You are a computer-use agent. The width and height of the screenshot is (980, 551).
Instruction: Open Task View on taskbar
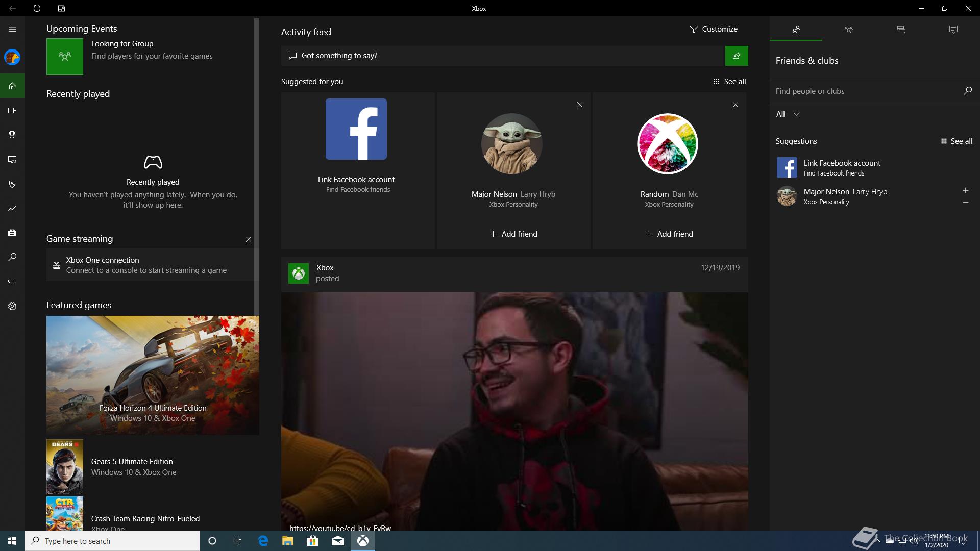point(237,541)
